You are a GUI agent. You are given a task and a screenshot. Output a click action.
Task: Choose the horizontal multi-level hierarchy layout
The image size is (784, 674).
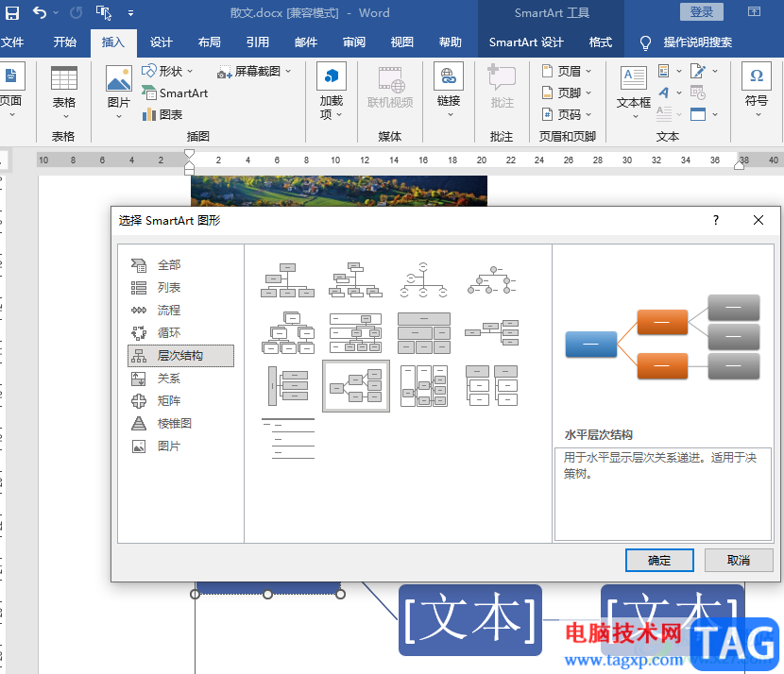287,386
